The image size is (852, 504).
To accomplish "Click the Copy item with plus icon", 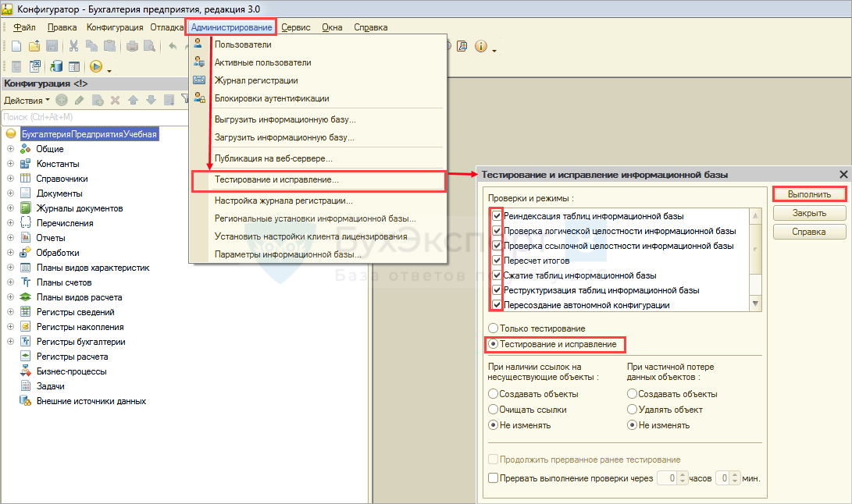I will coord(98,100).
